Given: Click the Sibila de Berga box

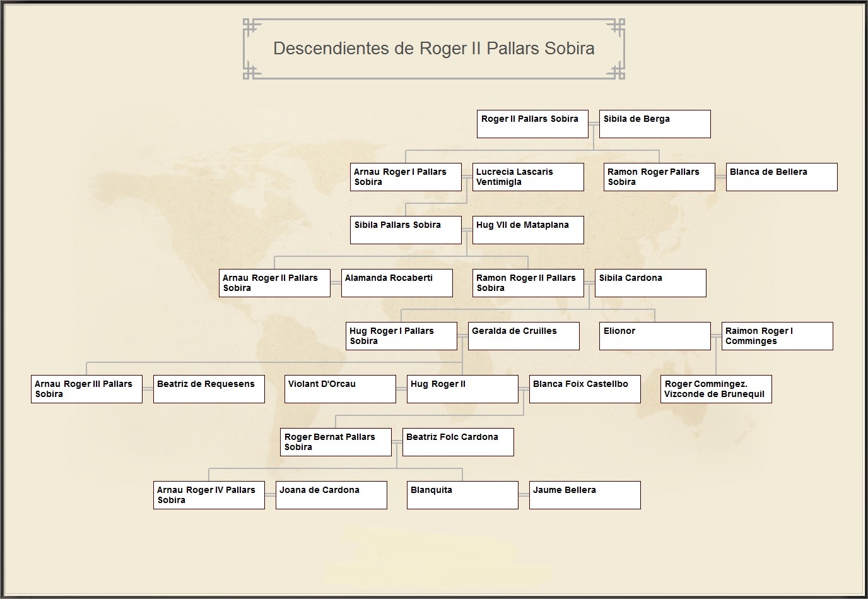Looking at the screenshot, I should [654, 124].
